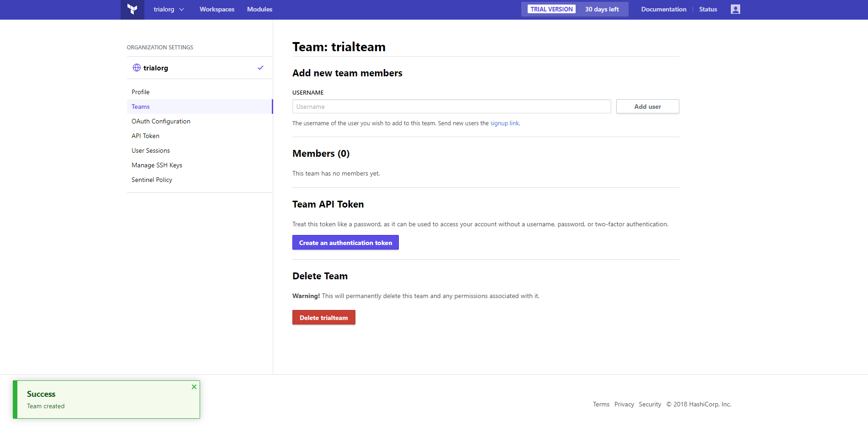Open Modules in top navigation
The image size is (868, 432).
point(259,9)
